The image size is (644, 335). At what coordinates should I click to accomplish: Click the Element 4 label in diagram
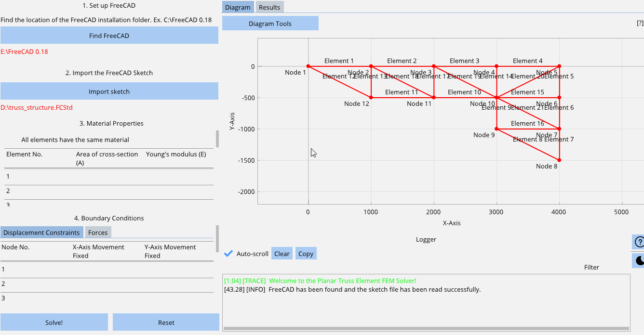(x=528, y=61)
